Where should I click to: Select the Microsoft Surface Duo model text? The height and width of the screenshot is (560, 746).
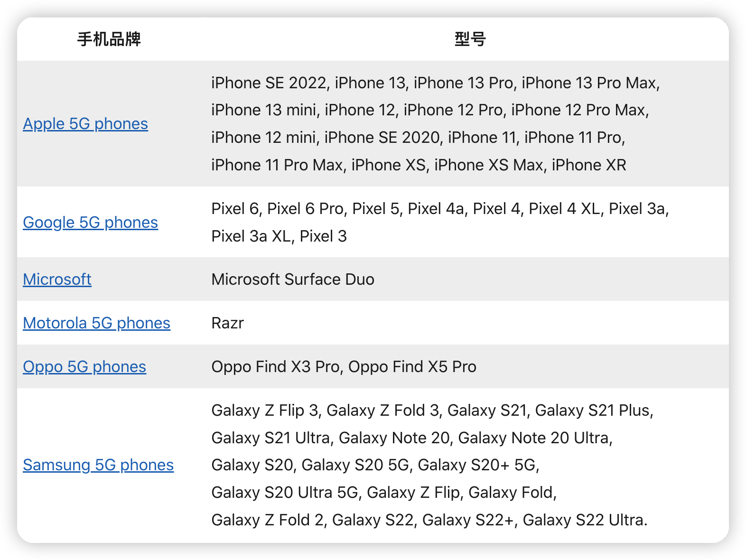[292, 280]
